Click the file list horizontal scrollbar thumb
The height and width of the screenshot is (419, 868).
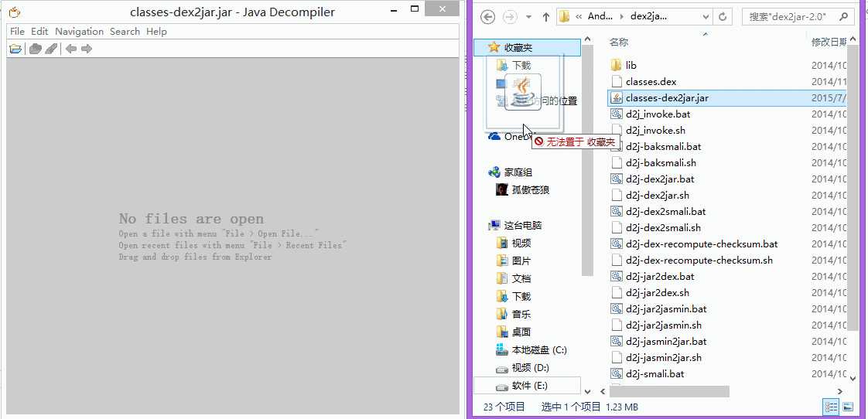(x=668, y=391)
